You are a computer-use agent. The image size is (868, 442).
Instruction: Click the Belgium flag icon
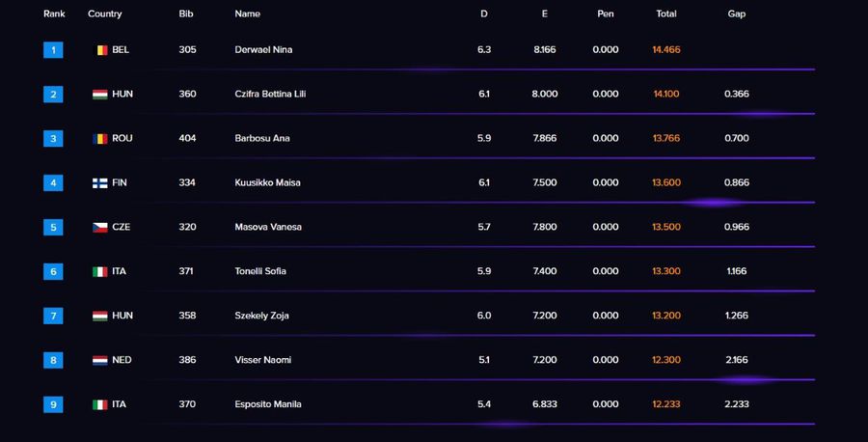pyautogui.click(x=100, y=49)
